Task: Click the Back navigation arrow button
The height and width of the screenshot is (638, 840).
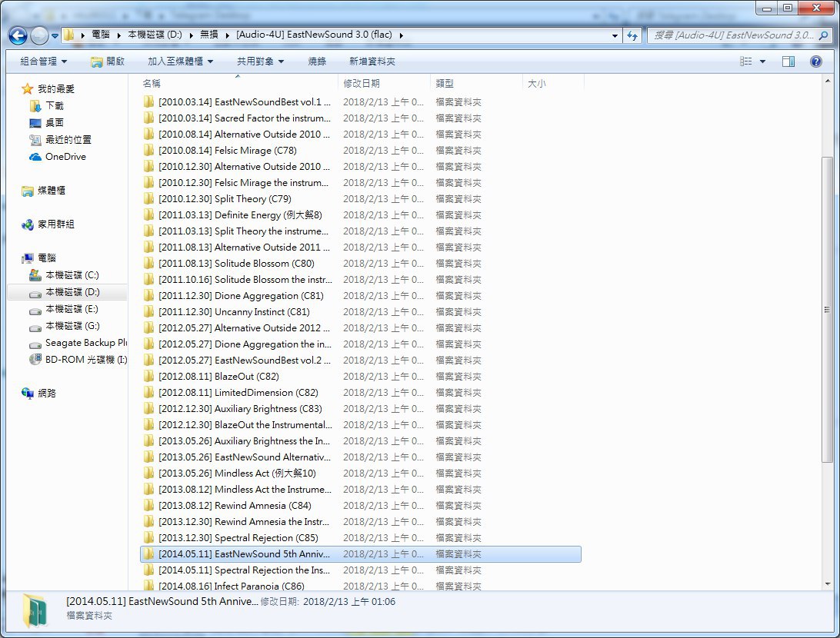Action: [x=18, y=35]
